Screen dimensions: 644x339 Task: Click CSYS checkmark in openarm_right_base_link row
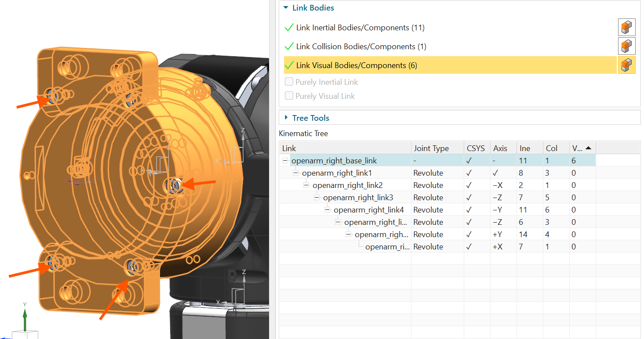(x=469, y=161)
